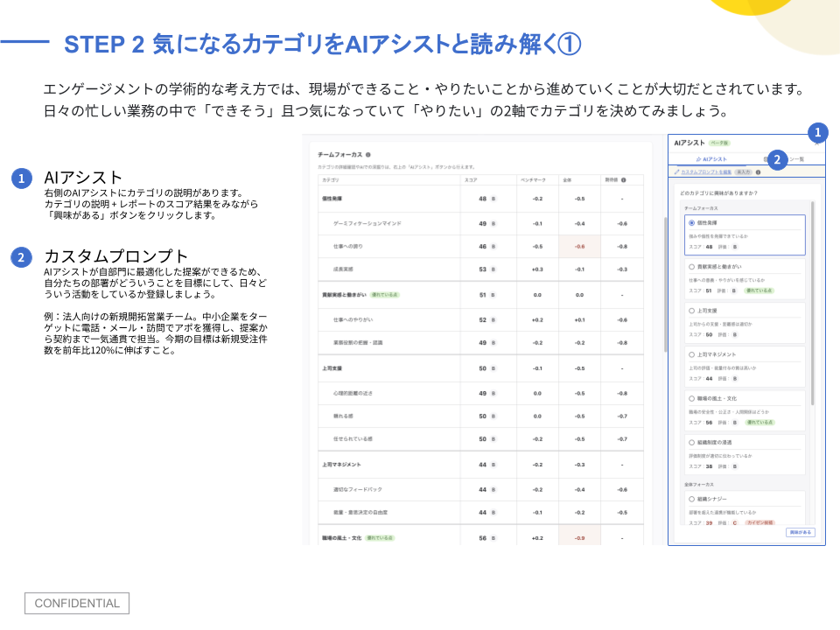Click ゲーミフィケーションマインド row label

(x=367, y=223)
